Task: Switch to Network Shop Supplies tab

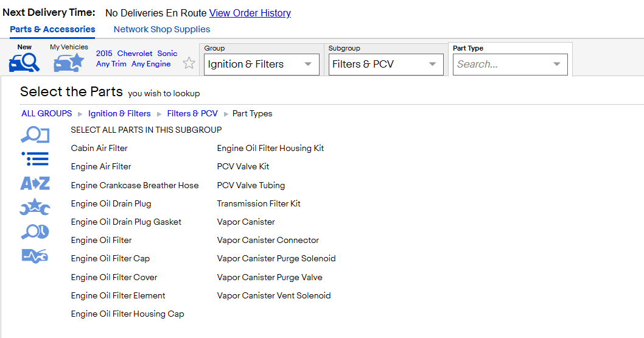Action: point(162,29)
